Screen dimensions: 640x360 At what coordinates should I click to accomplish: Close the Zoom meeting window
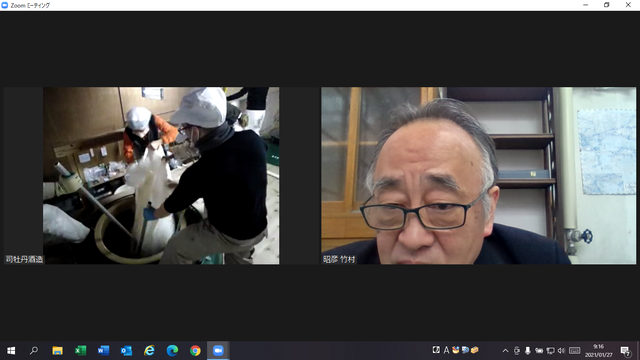point(628,5)
